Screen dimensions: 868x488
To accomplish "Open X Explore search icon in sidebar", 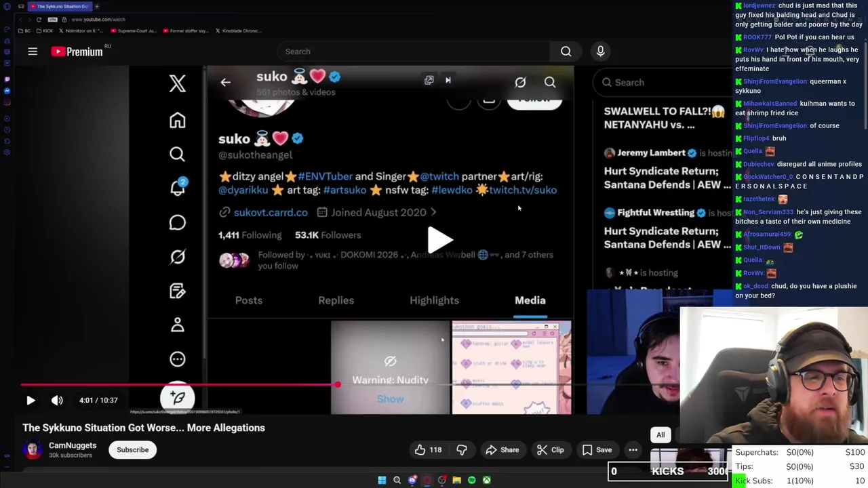I will tap(177, 155).
